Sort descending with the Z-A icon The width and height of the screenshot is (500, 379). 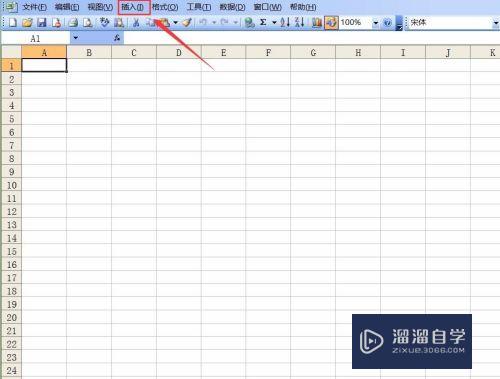(x=300, y=23)
